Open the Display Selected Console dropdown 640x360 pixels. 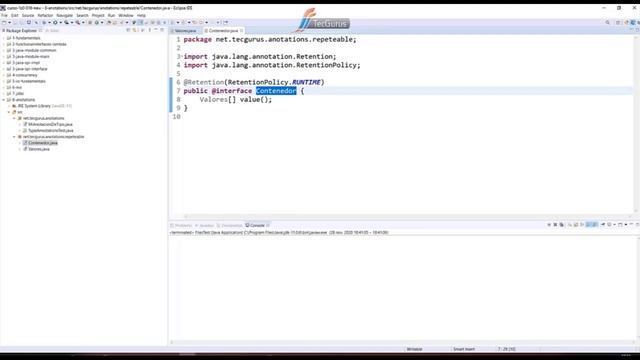click(x=614, y=224)
